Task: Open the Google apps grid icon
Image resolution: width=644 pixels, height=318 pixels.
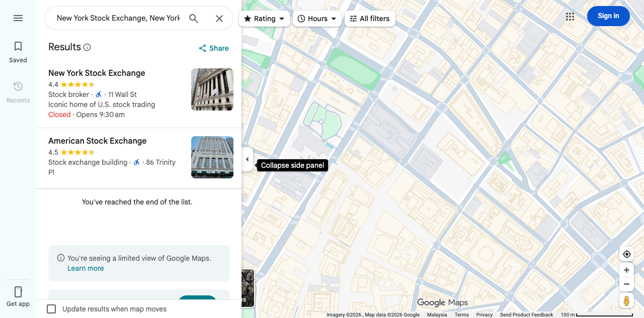Action: tap(570, 17)
